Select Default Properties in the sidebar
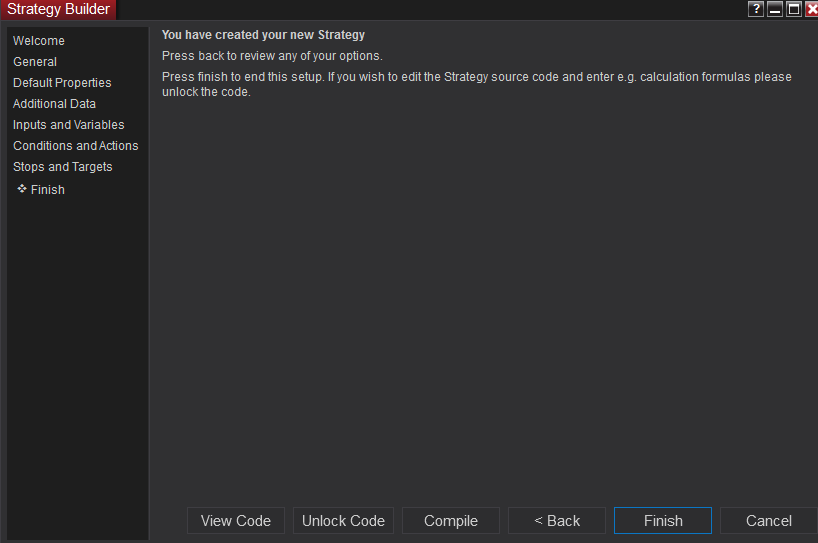This screenshot has width=818, height=543. click(x=62, y=83)
